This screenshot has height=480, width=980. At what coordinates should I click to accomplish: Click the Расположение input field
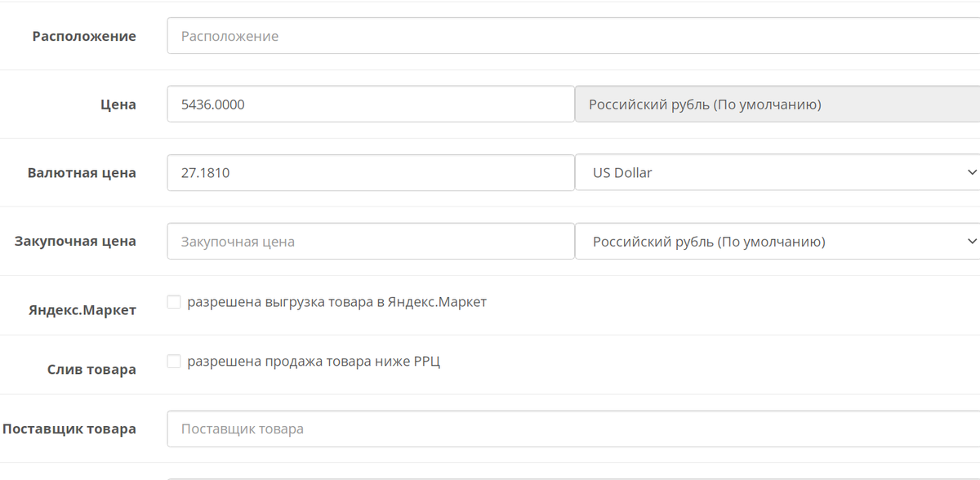click(x=573, y=36)
